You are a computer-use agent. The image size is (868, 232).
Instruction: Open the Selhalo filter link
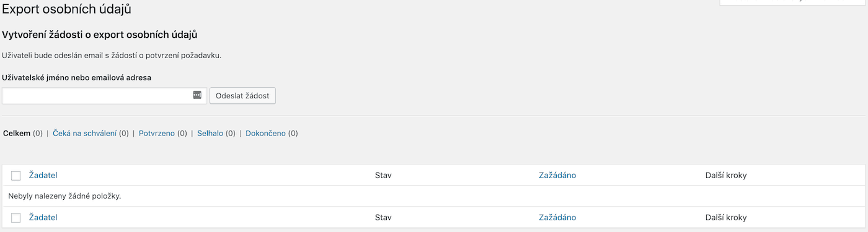(210, 133)
